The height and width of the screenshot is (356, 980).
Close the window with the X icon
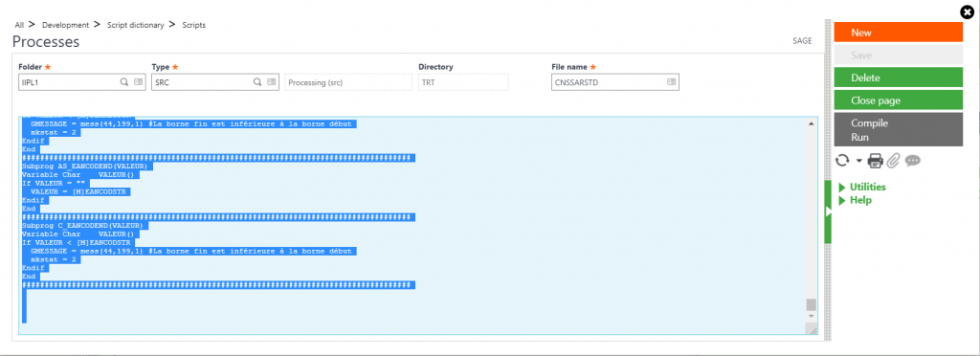[967, 11]
